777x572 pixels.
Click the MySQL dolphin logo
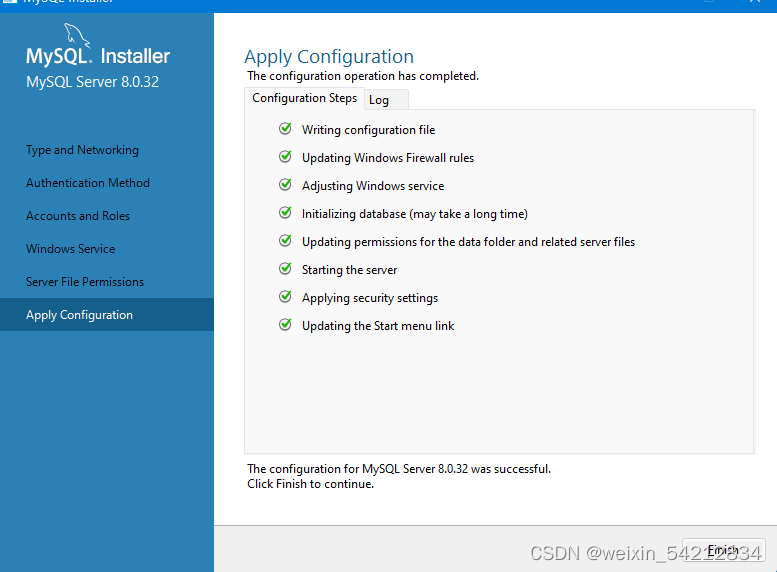77,35
